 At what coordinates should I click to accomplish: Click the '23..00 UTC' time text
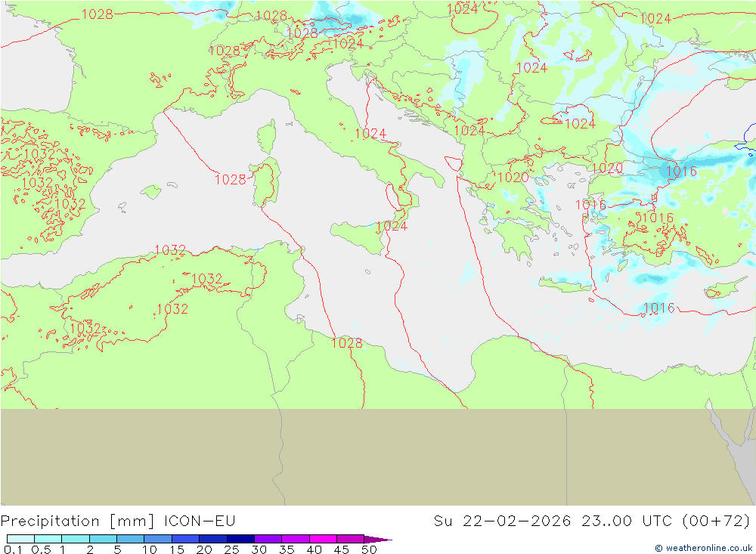(x=627, y=521)
